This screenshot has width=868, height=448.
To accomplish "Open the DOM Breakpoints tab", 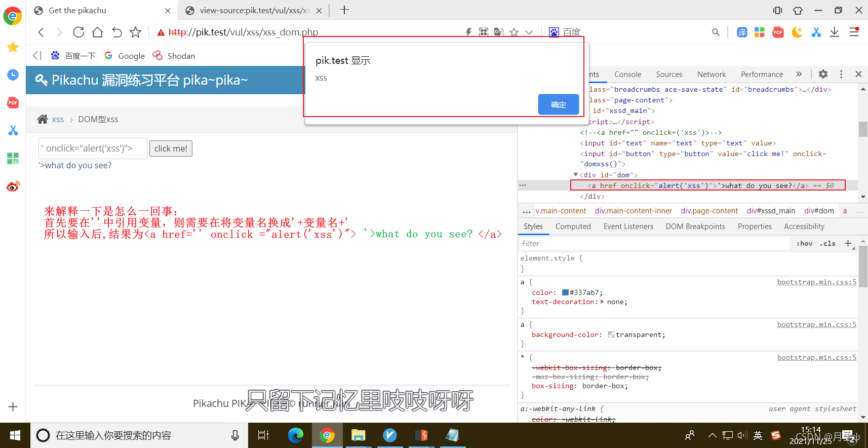I will [695, 227].
